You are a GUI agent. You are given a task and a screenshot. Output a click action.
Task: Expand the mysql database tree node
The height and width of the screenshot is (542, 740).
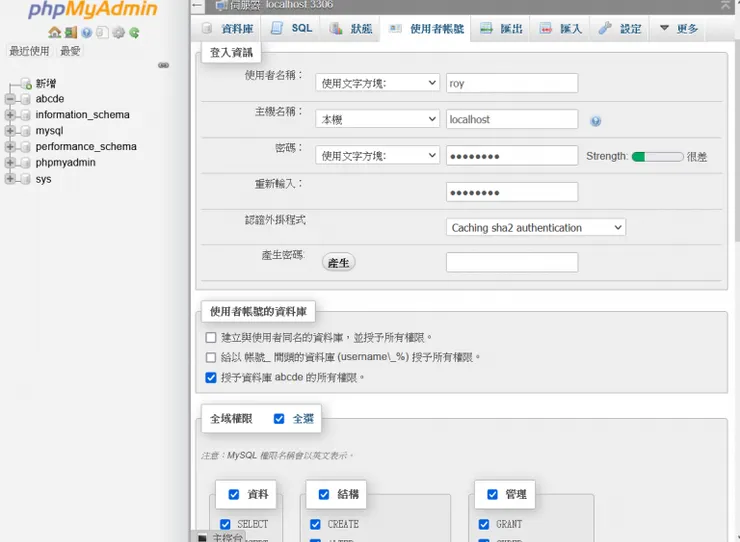pyautogui.click(x=10, y=131)
